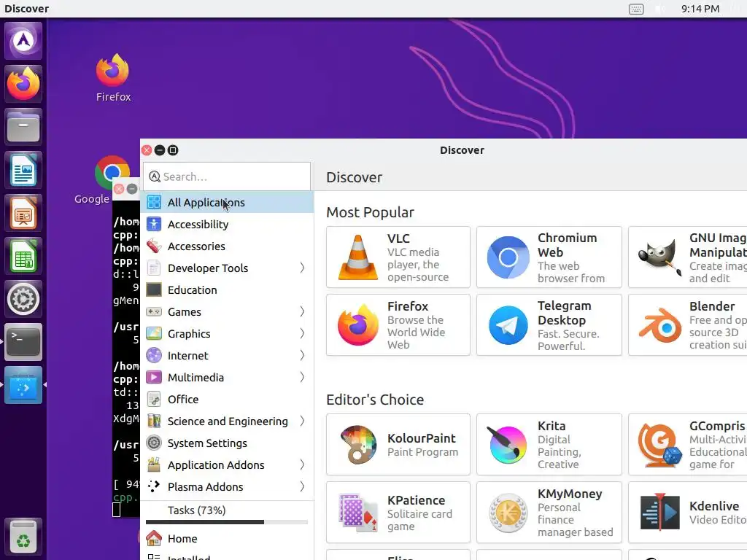Image resolution: width=747 pixels, height=560 pixels.
Task: Expand the Internet category chevron
Action: [302, 356]
